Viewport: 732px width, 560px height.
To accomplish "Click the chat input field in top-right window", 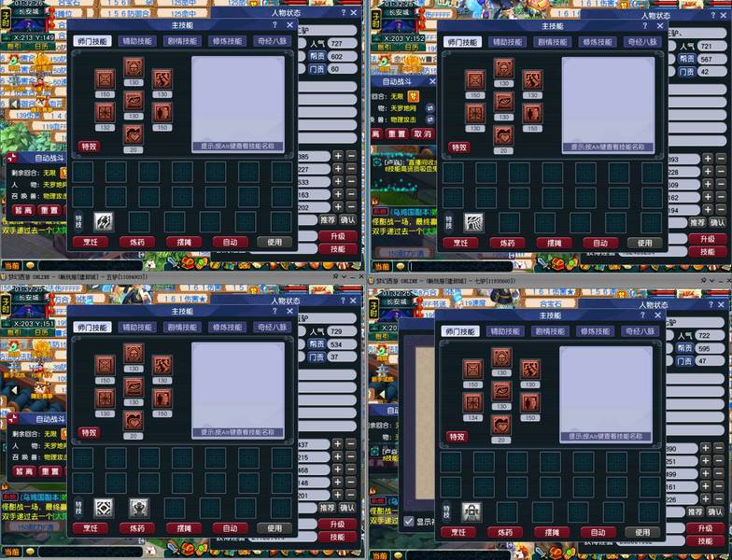I will click(x=461, y=267).
